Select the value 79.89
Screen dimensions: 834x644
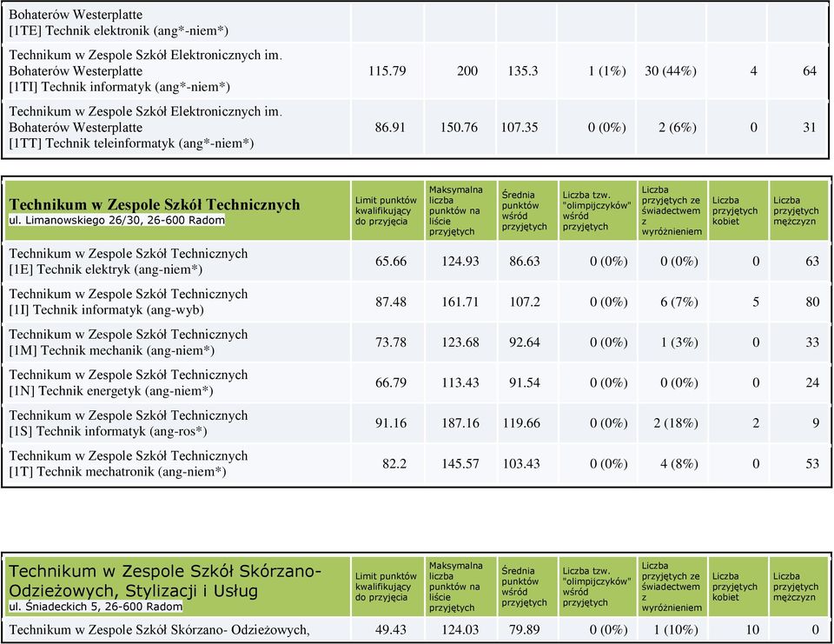525,629
